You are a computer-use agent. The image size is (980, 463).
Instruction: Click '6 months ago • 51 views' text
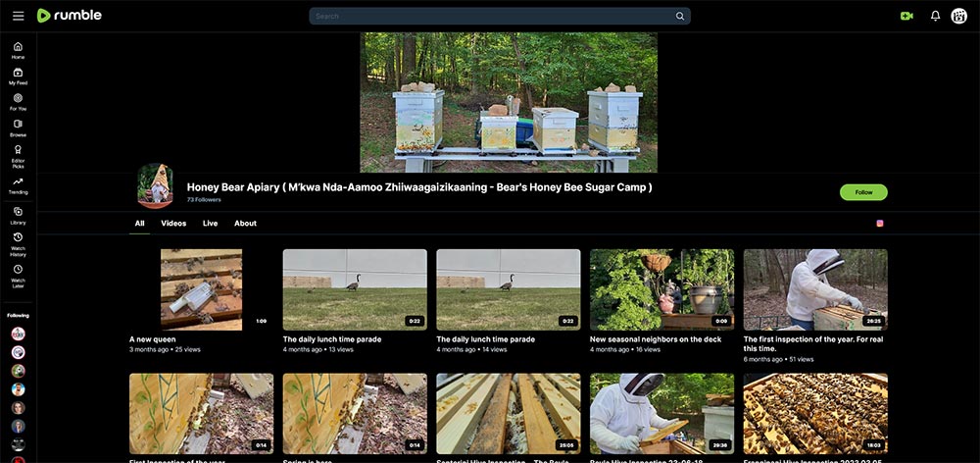tap(779, 360)
